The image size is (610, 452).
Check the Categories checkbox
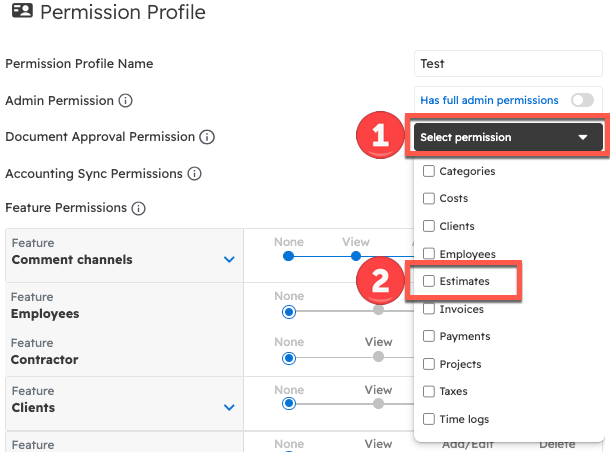(x=429, y=172)
